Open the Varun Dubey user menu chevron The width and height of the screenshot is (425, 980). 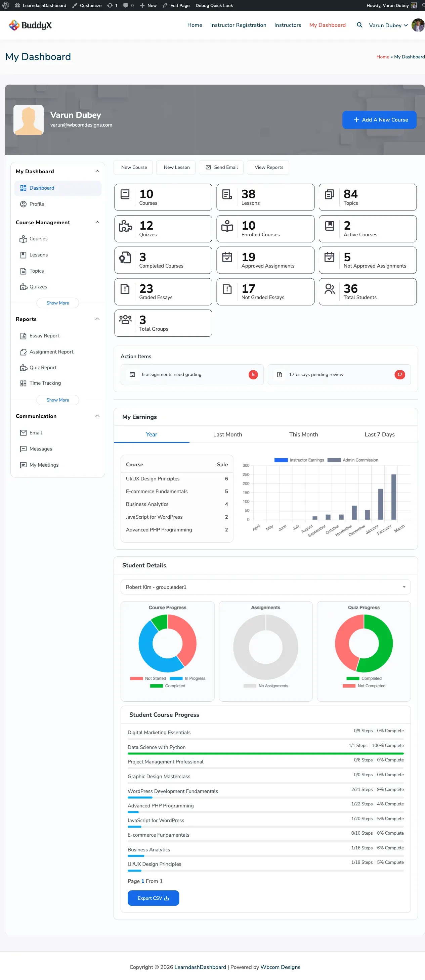click(406, 26)
